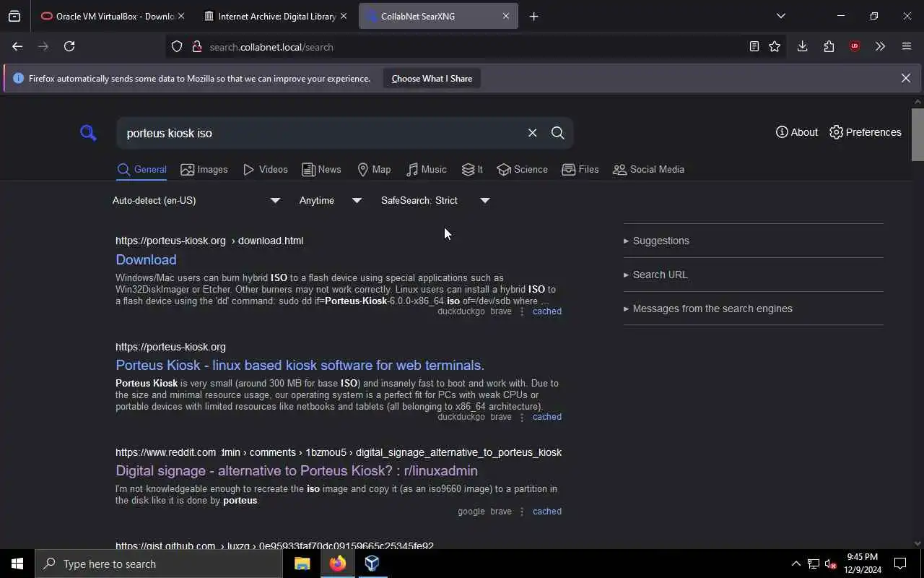Open the Windows Start menu
The height and width of the screenshot is (578, 924).
coord(17,564)
